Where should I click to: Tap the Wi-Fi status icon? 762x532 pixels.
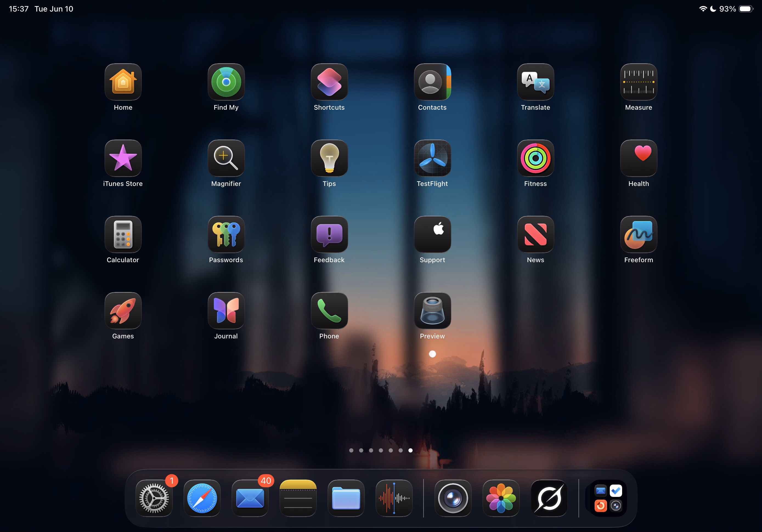pyautogui.click(x=703, y=9)
